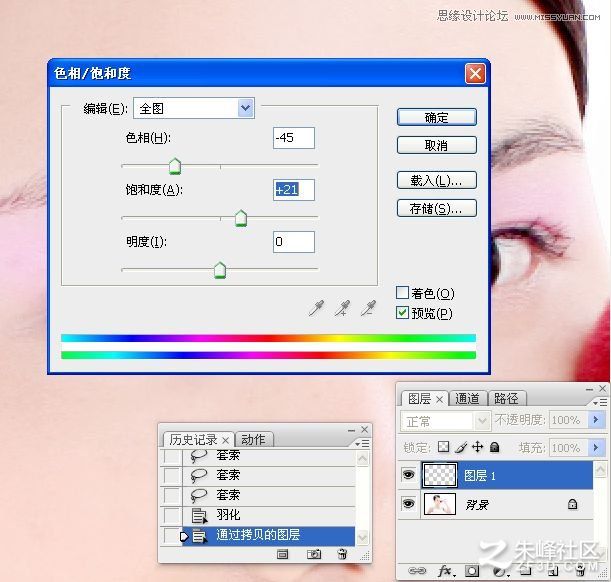Open the History panel options menu icon

(362, 443)
